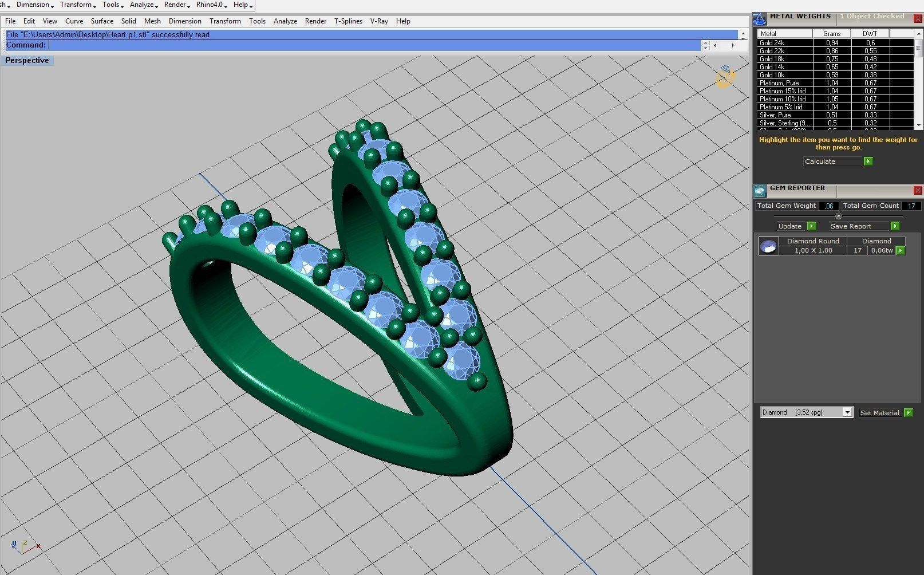
Task: Close the Metal Weights panel
Action: click(918, 18)
